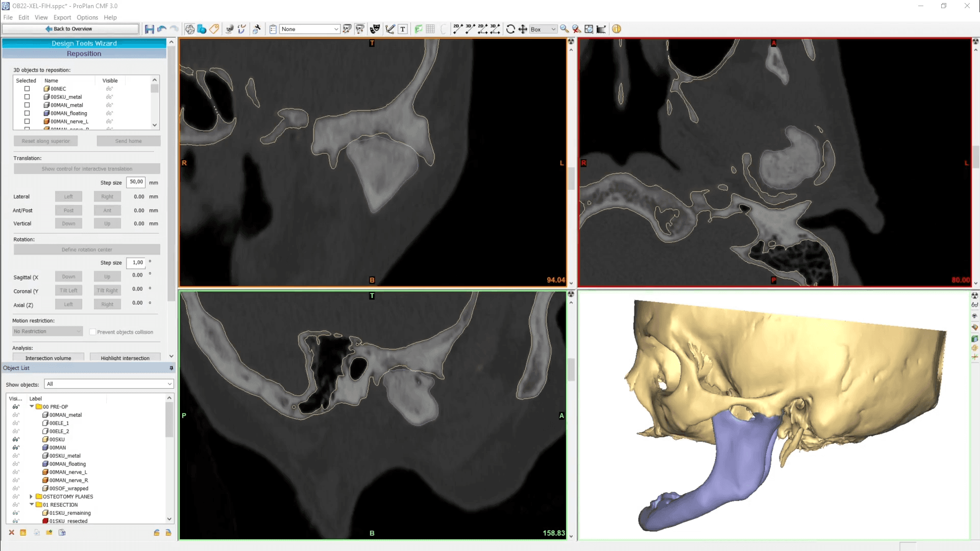Save the project with the floppy disk icon
This screenshot has height=551, width=980.
[x=149, y=29]
